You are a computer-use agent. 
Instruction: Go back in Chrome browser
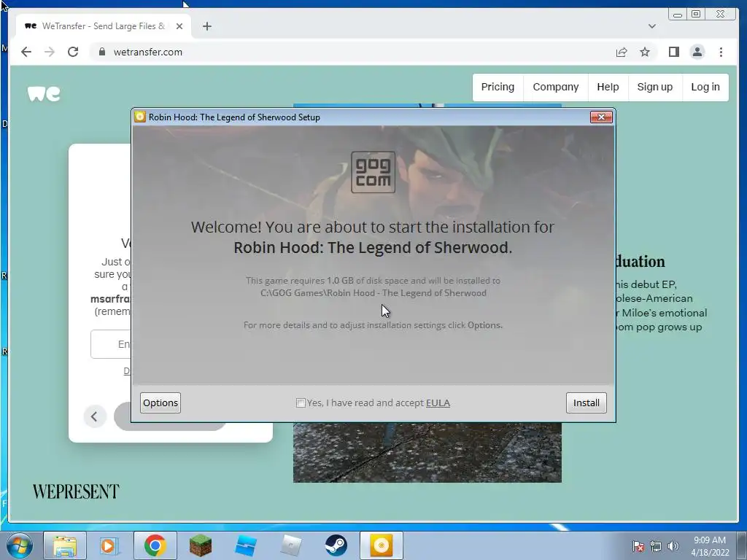point(26,52)
